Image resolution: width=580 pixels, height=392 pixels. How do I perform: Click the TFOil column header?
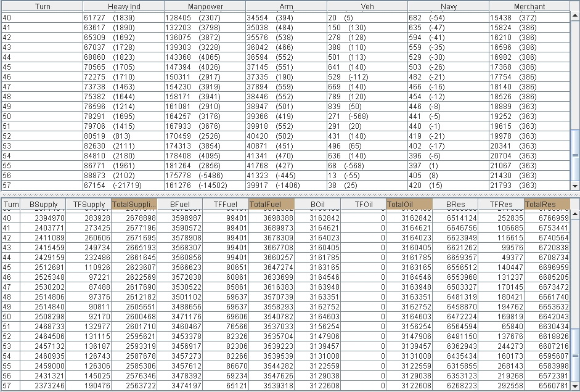[363, 204]
